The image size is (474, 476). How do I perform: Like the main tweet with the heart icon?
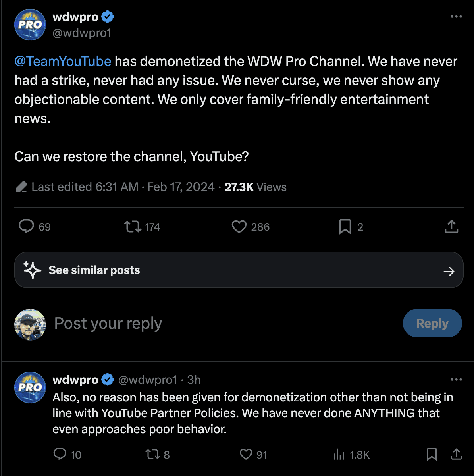coord(239,227)
